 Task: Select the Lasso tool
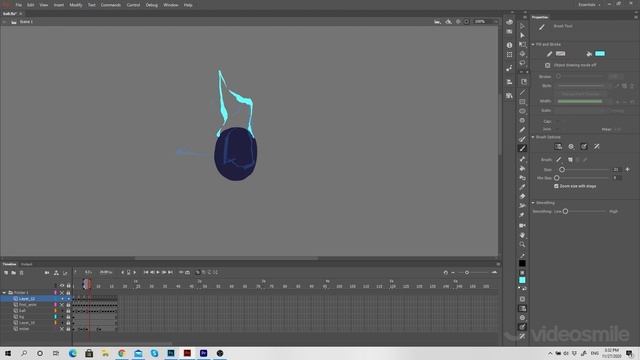522,63
